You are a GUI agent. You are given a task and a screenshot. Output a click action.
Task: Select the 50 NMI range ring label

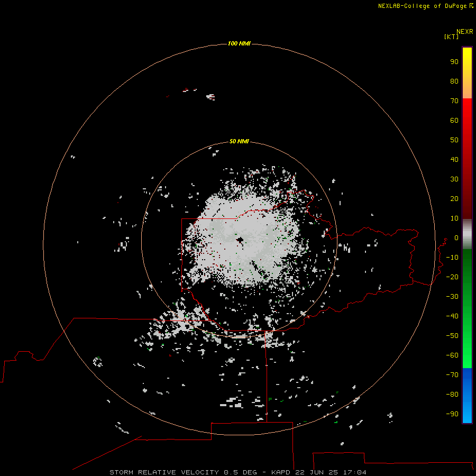(x=239, y=141)
